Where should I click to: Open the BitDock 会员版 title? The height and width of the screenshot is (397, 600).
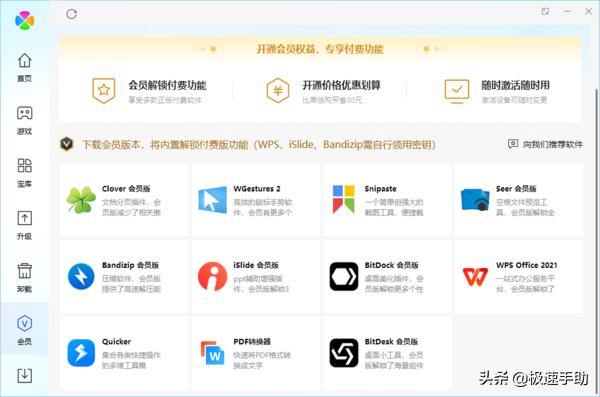[x=391, y=265]
